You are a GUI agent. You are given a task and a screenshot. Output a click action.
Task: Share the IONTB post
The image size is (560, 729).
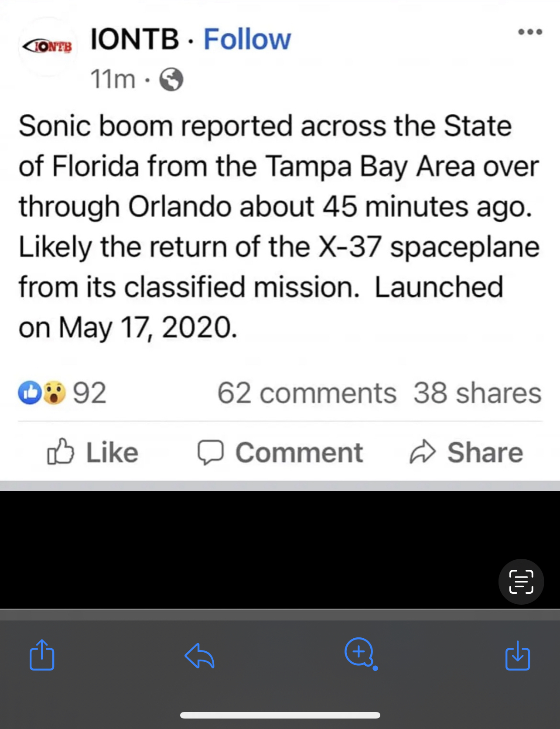[x=466, y=452]
